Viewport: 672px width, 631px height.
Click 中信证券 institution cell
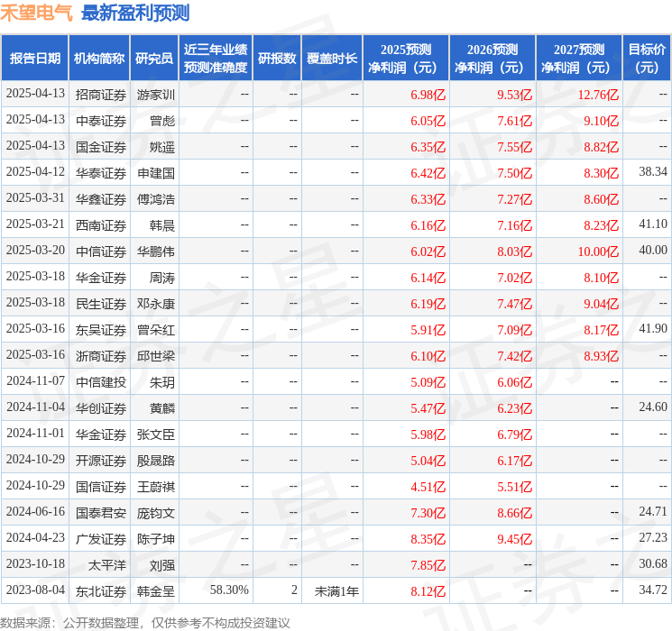coord(101,251)
